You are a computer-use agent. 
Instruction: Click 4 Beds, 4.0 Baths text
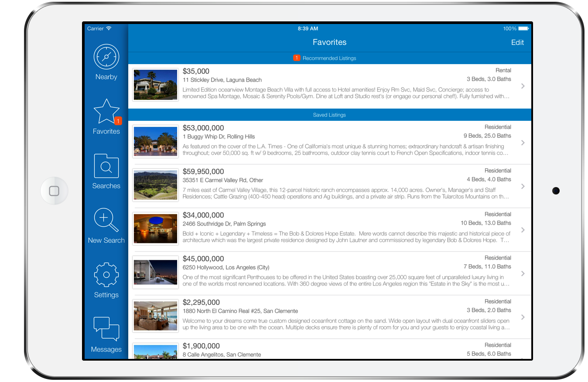(x=489, y=179)
